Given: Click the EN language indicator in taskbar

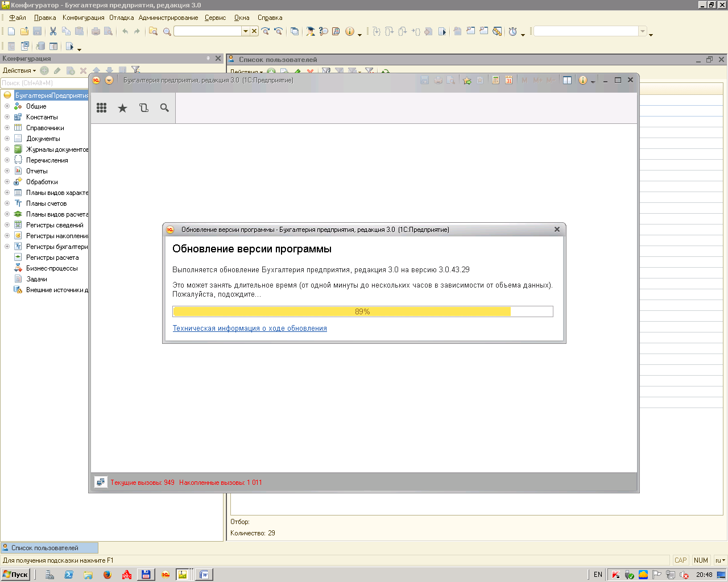Looking at the screenshot, I should [598, 575].
